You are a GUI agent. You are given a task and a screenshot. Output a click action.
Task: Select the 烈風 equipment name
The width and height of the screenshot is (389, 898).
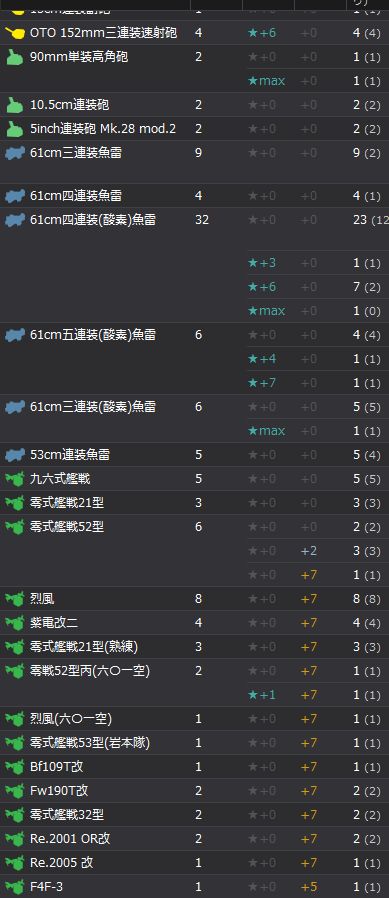pos(42,598)
